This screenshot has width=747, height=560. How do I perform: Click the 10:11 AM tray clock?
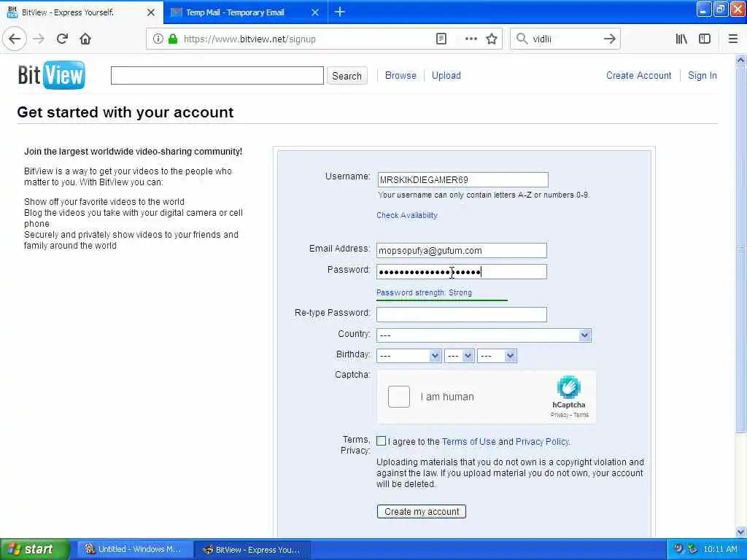[720, 550]
